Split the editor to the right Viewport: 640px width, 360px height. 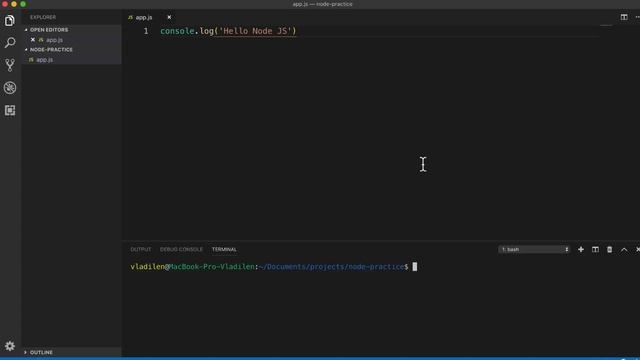624,17
